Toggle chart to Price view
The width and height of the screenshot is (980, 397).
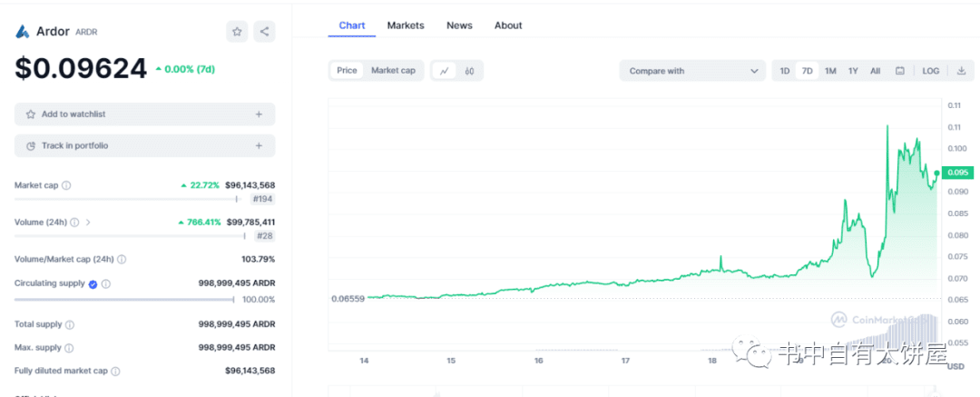[347, 71]
